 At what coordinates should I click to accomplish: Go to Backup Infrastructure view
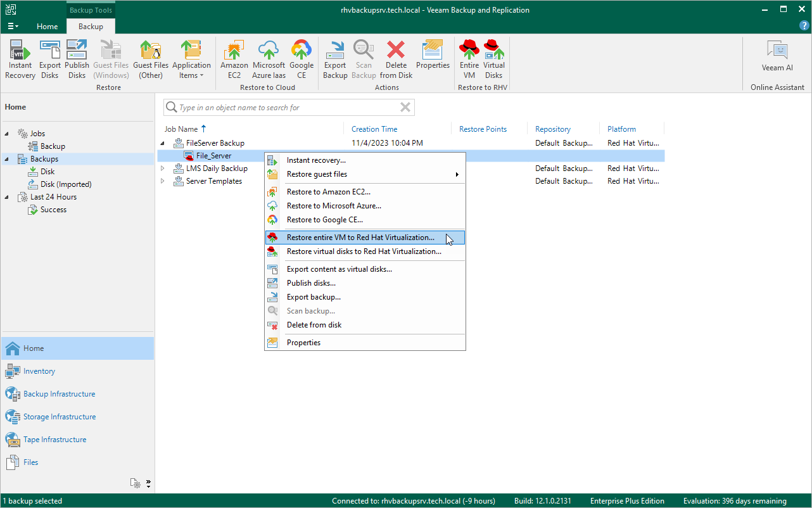click(x=77, y=394)
